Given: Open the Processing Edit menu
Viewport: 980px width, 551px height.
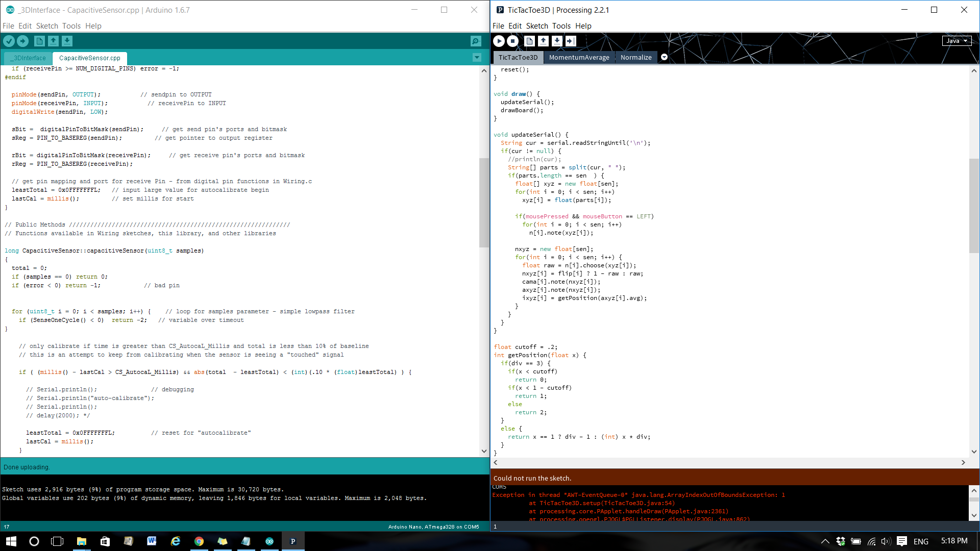Looking at the screenshot, I should pos(514,26).
